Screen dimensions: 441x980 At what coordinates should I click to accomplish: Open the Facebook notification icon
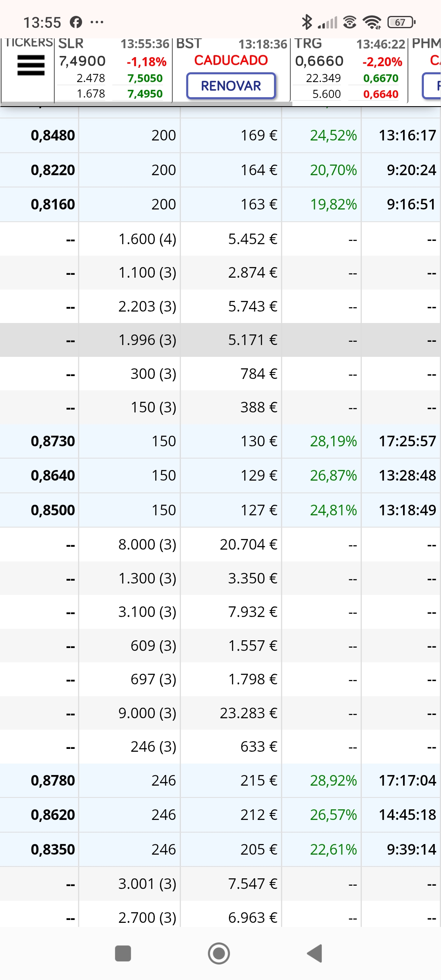pos(76,22)
